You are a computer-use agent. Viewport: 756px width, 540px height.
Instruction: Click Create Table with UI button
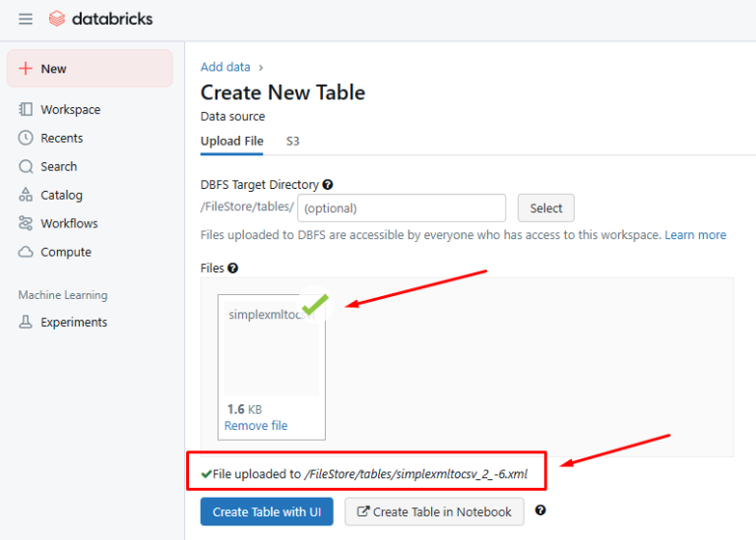pyautogui.click(x=267, y=511)
